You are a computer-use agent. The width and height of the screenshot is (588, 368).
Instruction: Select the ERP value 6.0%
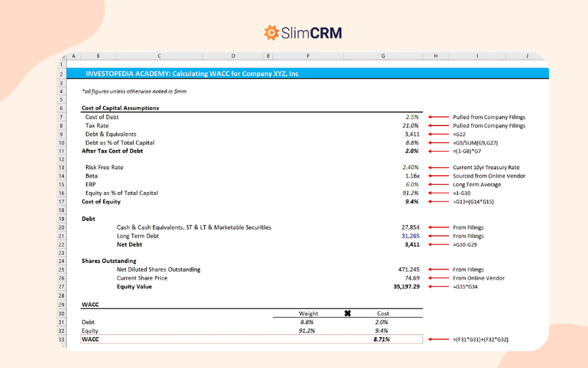pos(412,185)
